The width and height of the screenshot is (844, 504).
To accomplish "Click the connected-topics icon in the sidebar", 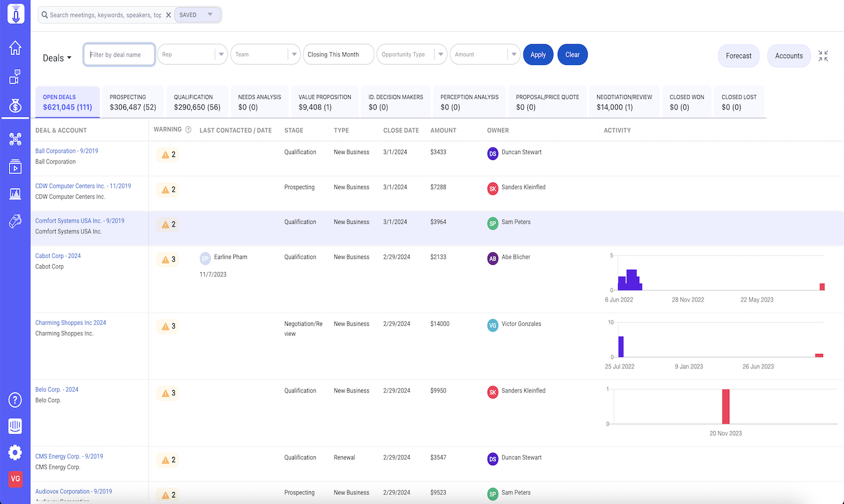I will (x=15, y=139).
